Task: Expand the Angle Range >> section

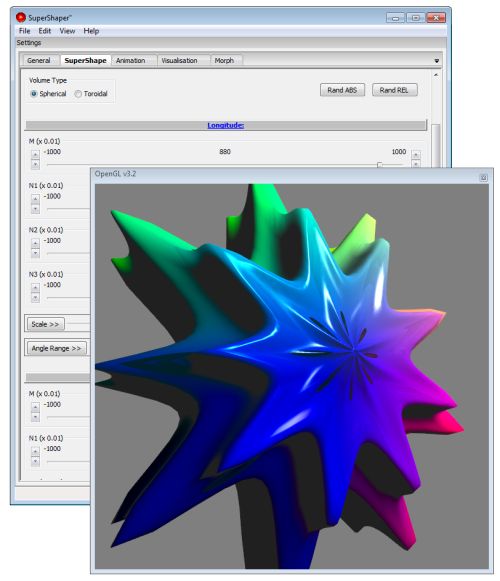Action: click(x=57, y=348)
